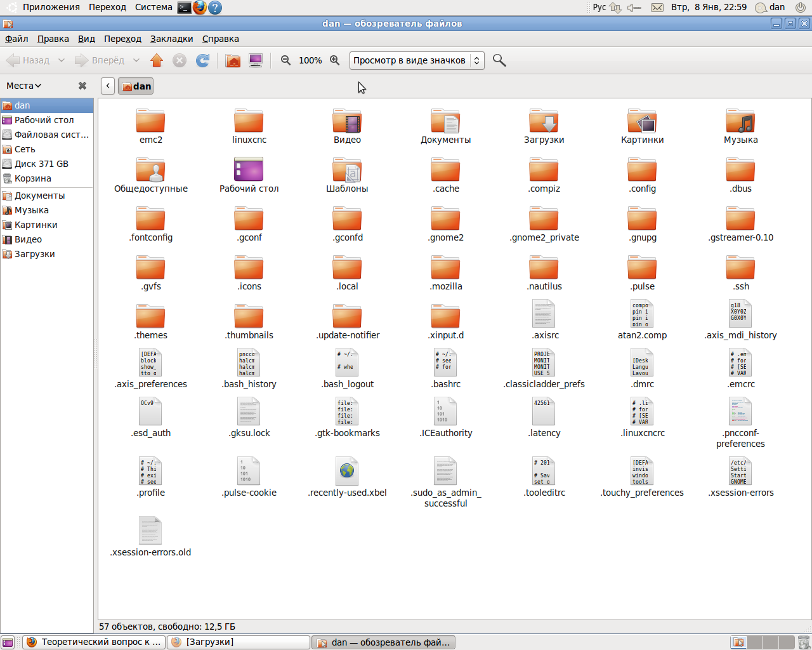
Task: Open the Правка menu
Action: [x=53, y=39]
